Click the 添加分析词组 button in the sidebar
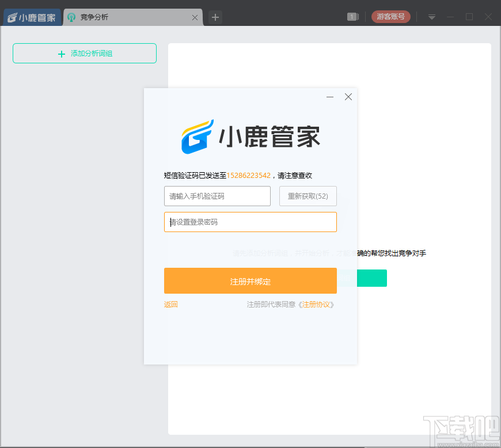This screenshot has height=448, width=501. point(84,53)
